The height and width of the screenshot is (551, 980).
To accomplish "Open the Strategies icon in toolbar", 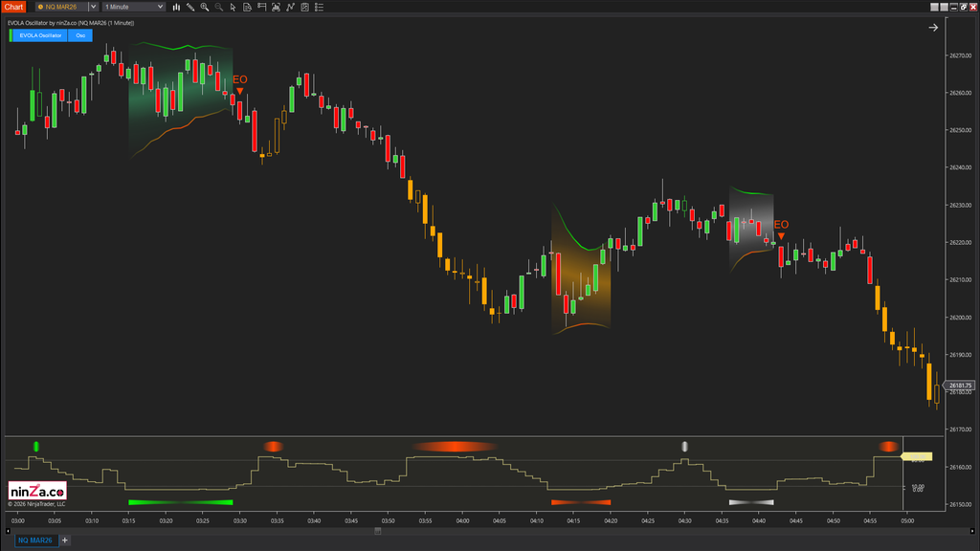I will (x=305, y=7).
